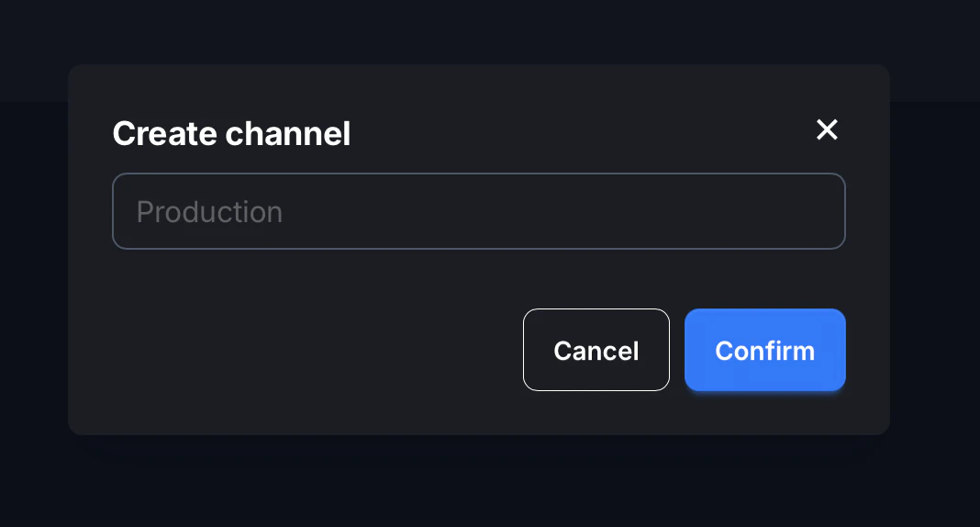The width and height of the screenshot is (980, 527).
Task: Activate the text field under Create channel
Action: tap(478, 211)
